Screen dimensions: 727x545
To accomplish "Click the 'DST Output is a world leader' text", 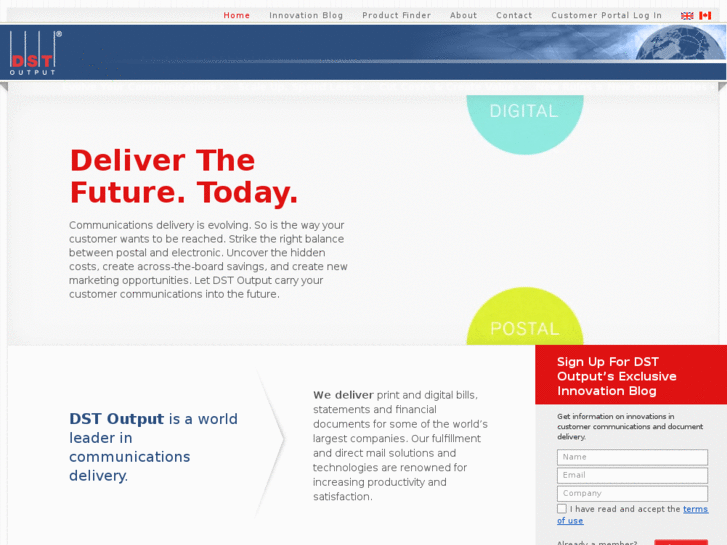I will click(153, 447).
